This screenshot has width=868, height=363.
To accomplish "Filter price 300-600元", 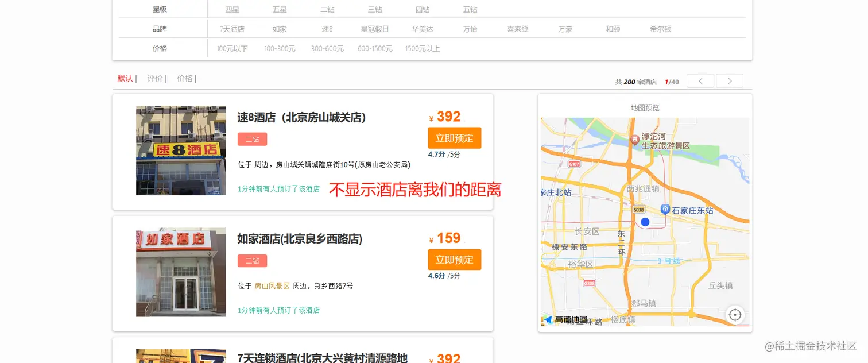I will [x=327, y=49].
